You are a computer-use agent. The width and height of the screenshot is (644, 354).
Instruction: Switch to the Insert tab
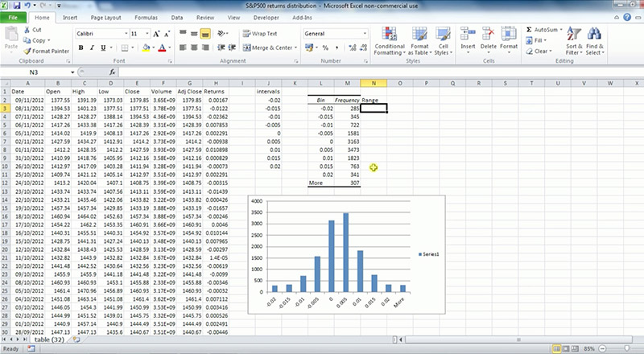70,18
